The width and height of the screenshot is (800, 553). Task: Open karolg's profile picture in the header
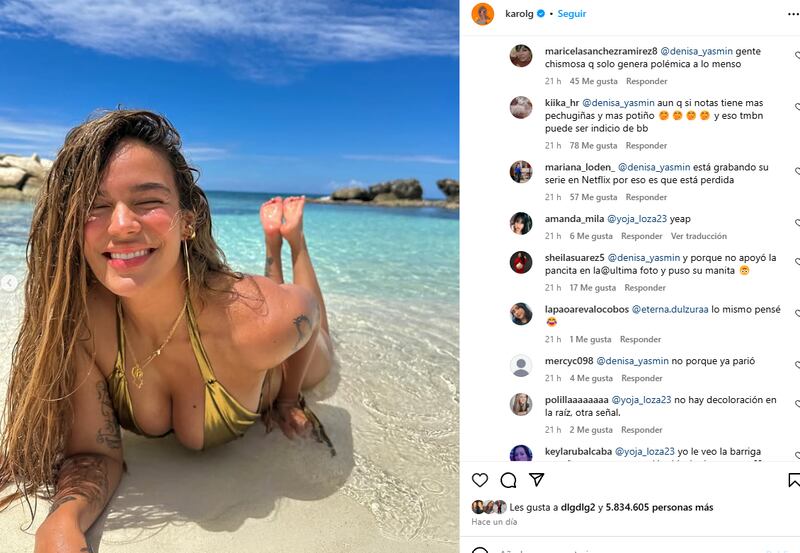(x=483, y=14)
